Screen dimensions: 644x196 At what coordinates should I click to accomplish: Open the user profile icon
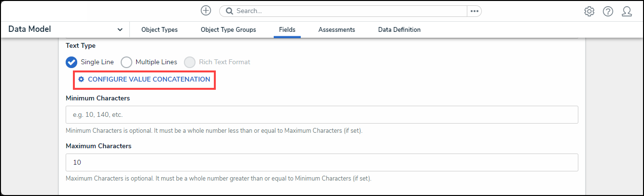point(627,11)
